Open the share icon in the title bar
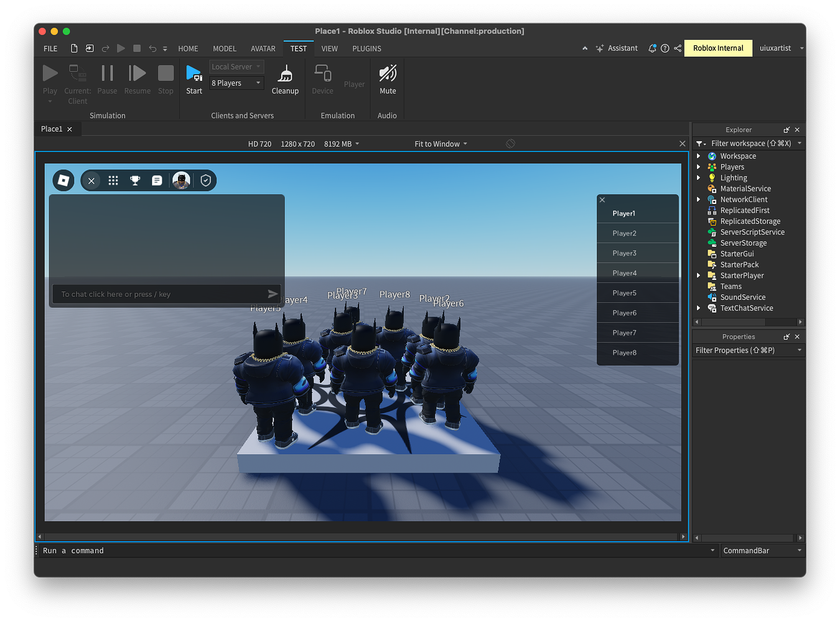Image resolution: width=840 pixels, height=622 pixels. coord(678,48)
